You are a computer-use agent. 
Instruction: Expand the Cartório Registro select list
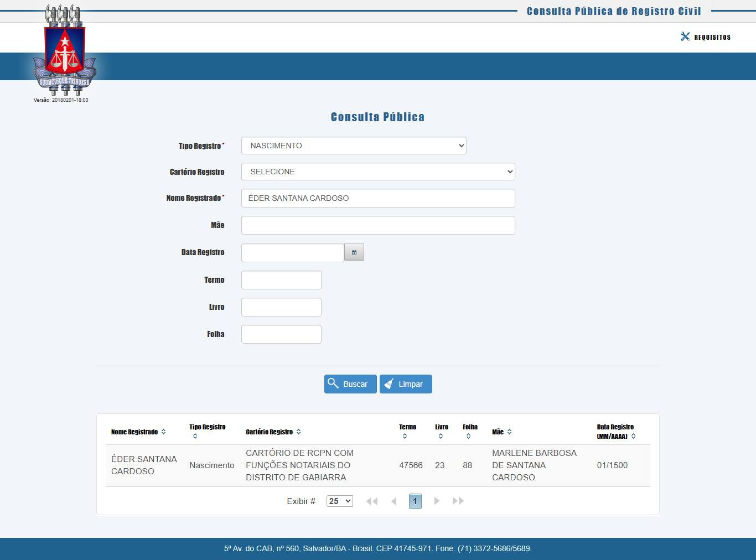pos(378,172)
